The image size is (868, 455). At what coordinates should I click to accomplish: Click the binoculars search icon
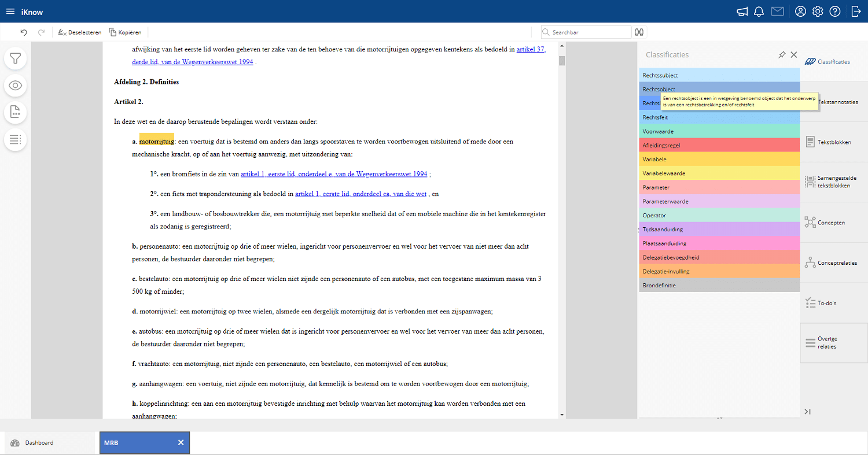click(639, 32)
